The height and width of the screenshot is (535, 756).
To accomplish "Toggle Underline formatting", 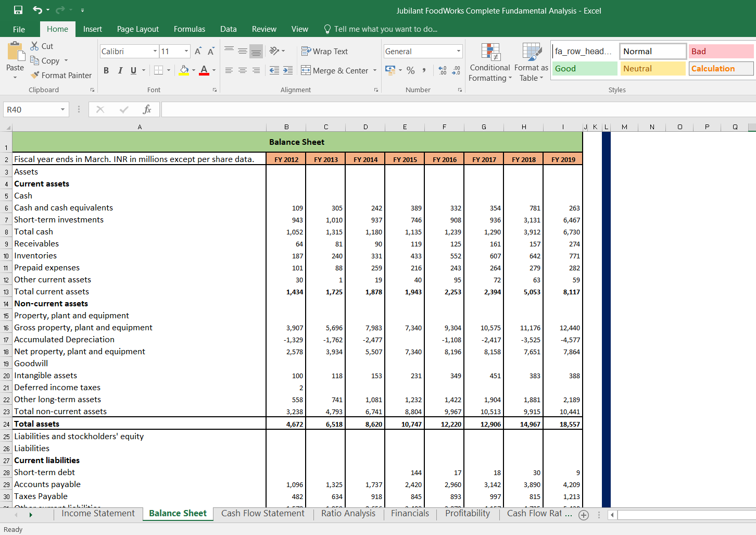I will tap(134, 70).
